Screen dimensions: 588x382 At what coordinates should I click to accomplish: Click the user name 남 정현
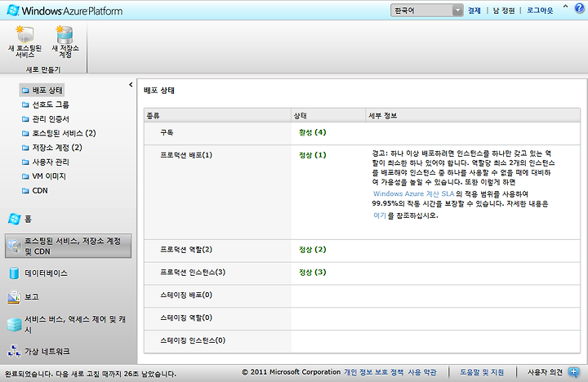pos(504,11)
